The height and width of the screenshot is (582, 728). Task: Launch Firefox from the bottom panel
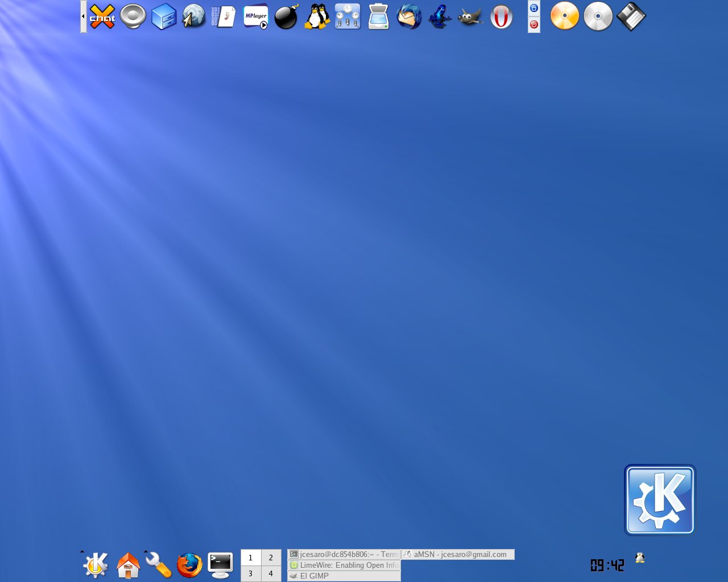189,565
